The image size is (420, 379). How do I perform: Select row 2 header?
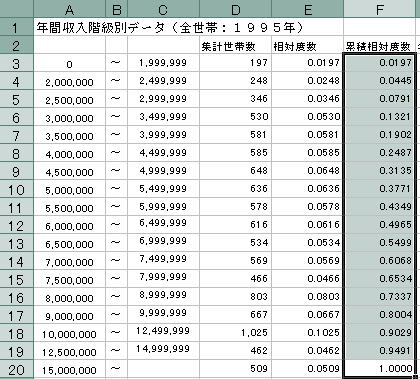pos(16,45)
